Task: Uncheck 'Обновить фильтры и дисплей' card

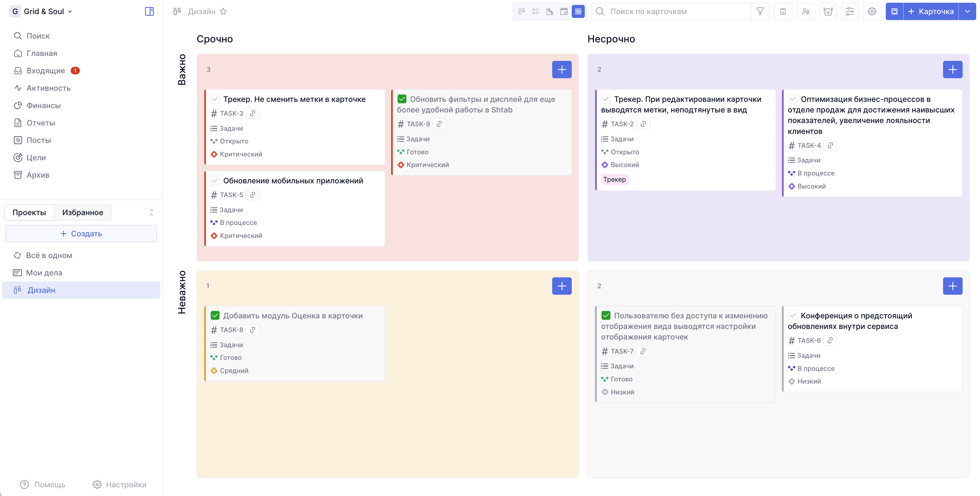Action: [x=402, y=99]
